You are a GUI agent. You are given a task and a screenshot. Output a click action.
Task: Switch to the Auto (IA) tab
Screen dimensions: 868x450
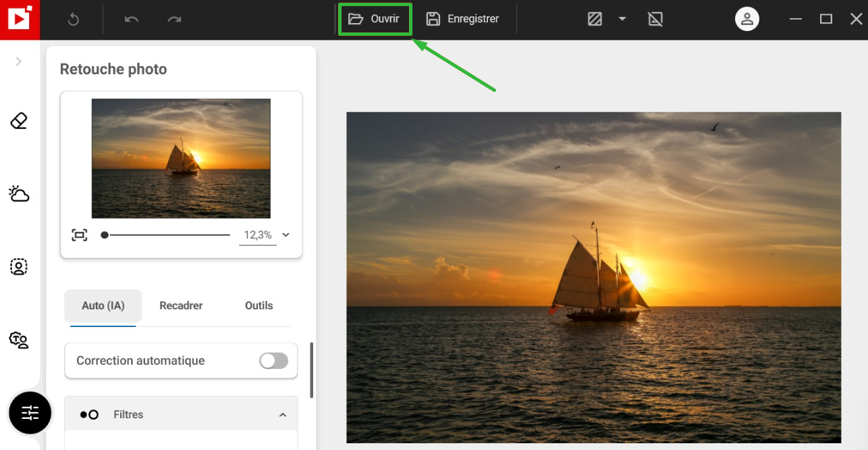point(103,305)
